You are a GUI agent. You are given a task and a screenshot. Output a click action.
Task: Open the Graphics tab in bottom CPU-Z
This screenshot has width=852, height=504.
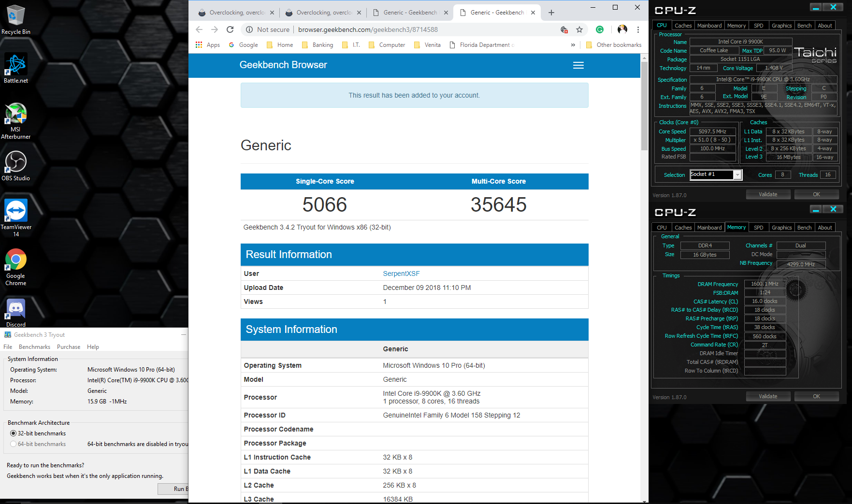(x=781, y=228)
